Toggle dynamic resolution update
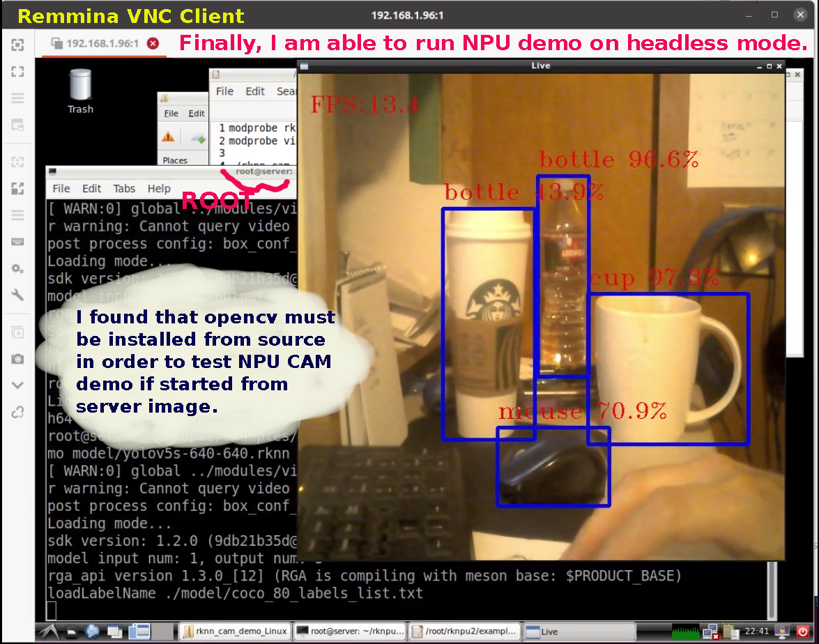Screen dimensions: 819x644 17,162
